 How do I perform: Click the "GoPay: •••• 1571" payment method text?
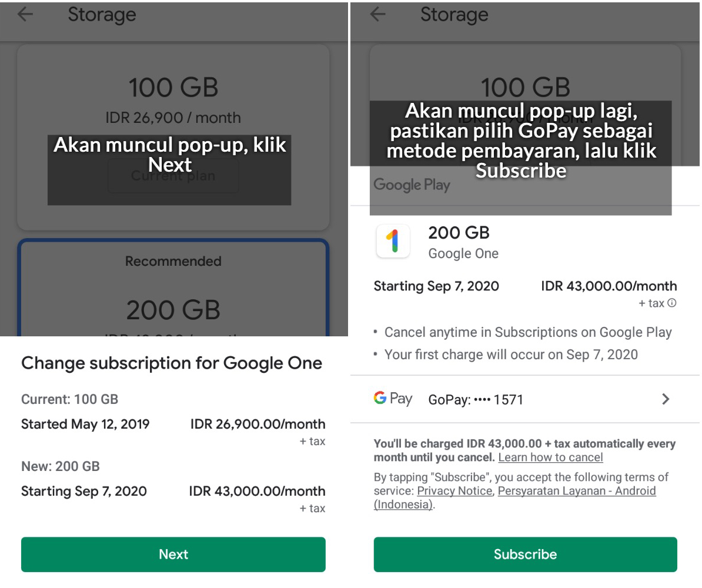(x=476, y=400)
